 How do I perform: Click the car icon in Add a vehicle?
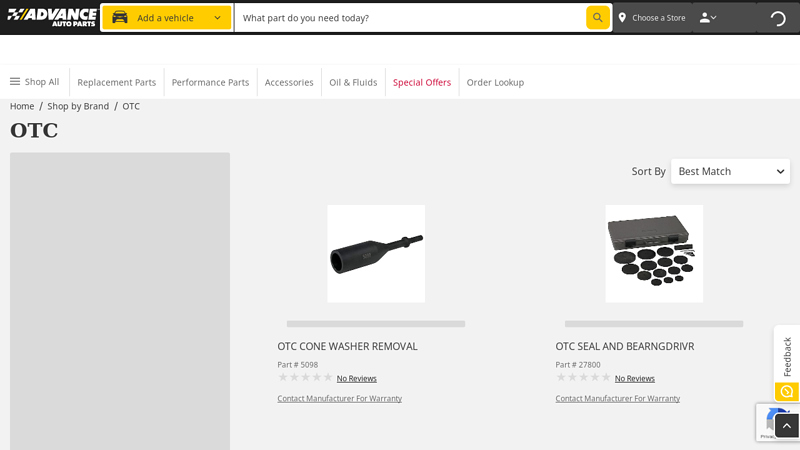(x=120, y=17)
